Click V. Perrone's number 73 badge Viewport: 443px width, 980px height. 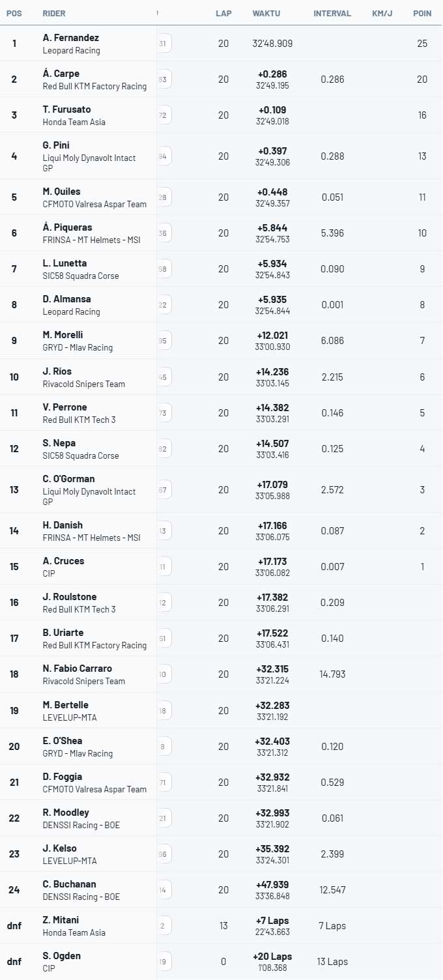[163, 412]
